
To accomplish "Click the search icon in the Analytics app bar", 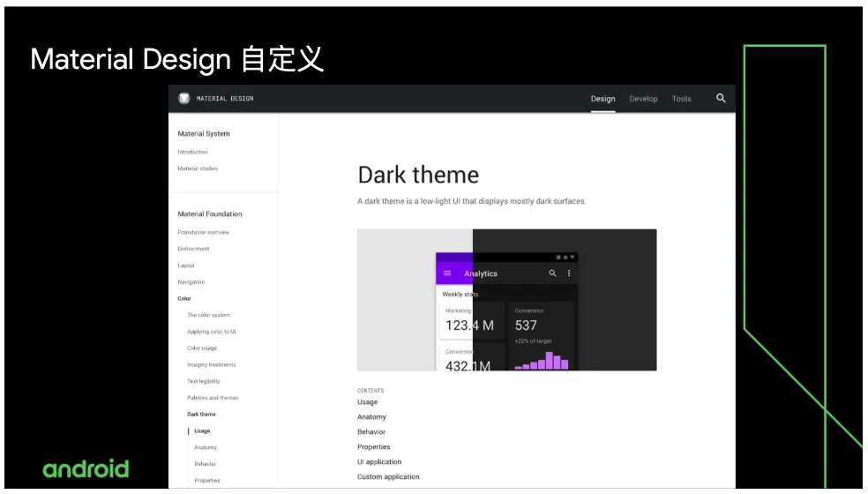I will point(552,273).
